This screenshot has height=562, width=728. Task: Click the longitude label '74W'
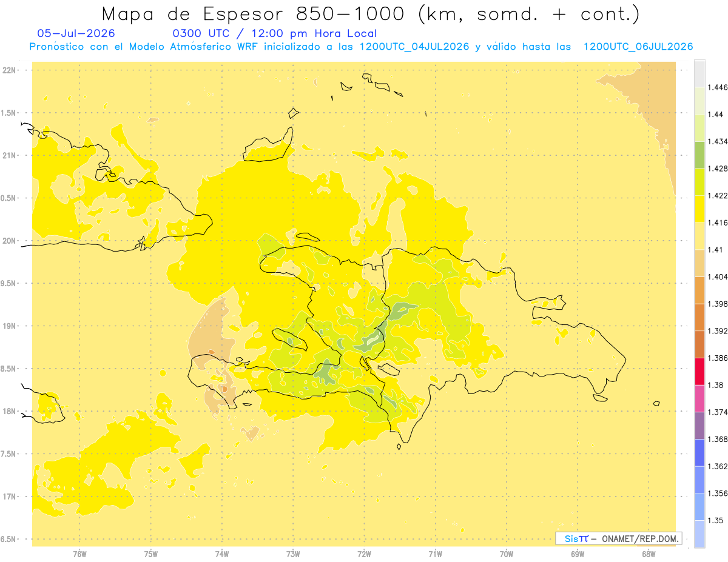222,554
